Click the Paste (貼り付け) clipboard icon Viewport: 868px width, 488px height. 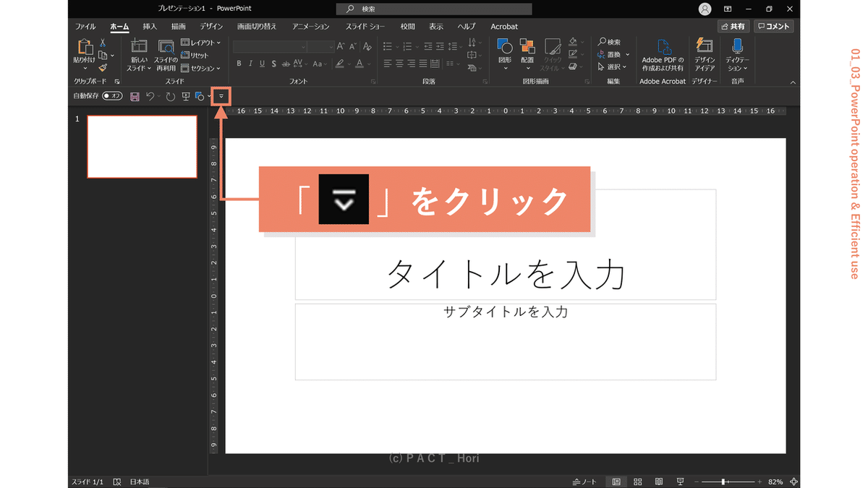click(x=84, y=47)
